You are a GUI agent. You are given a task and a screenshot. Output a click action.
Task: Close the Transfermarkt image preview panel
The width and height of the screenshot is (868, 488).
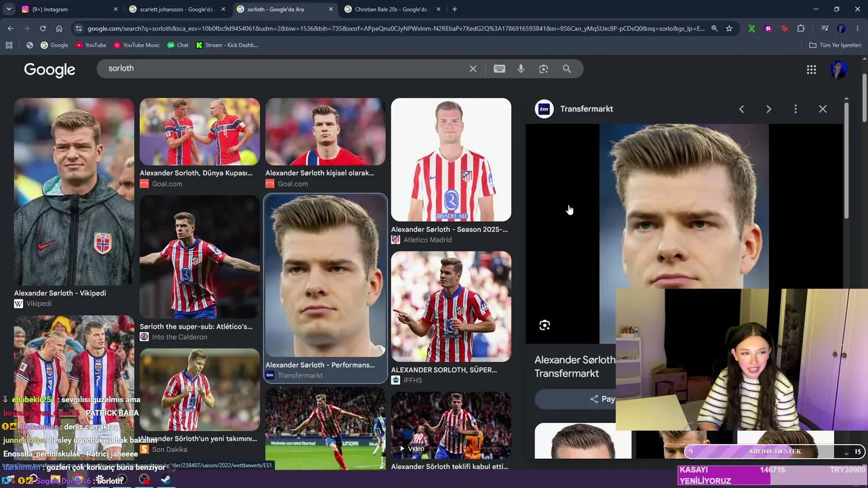823,109
